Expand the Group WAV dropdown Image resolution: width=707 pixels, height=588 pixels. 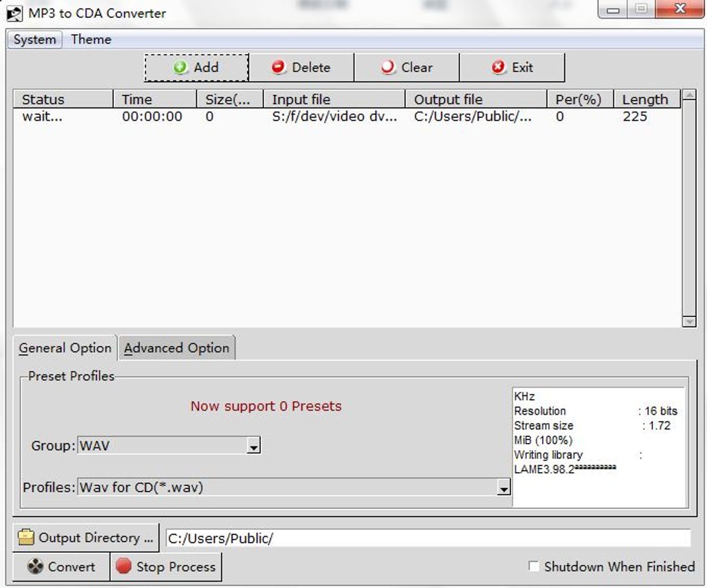254,446
